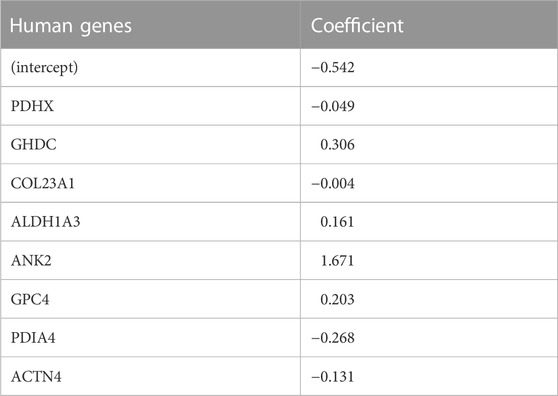558x396 pixels.
Task: Click GPC4 coefficient 0.203
Action: [x=337, y=299]
